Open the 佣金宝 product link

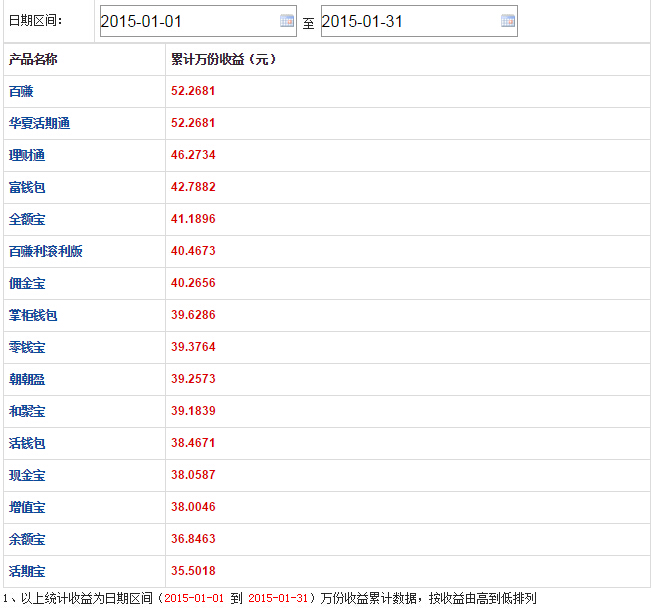[27, 283]
